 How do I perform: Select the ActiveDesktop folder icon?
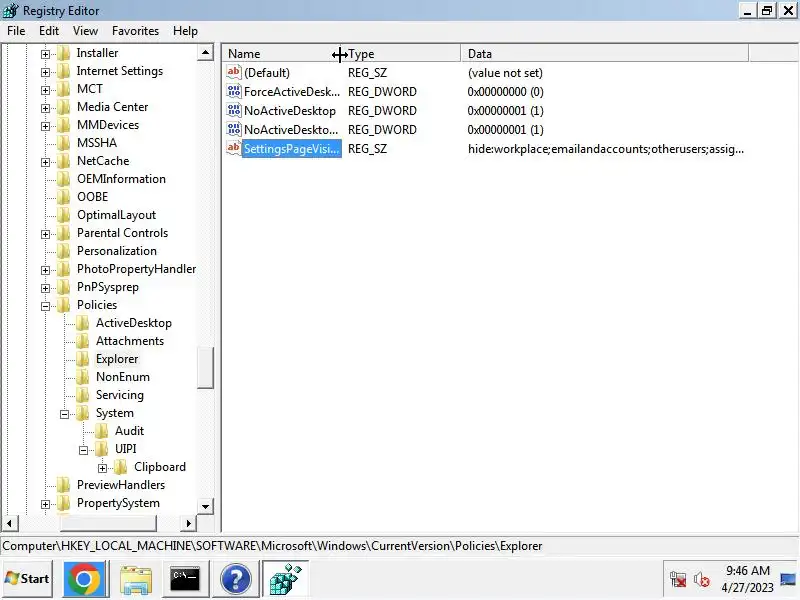click(x=83, y=323)
